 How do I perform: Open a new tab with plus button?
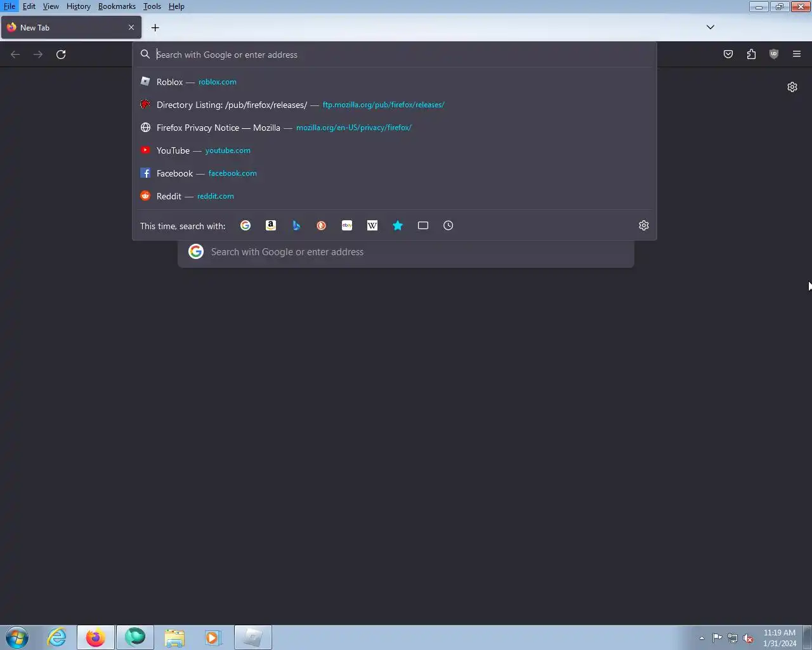tap(155, 27)
